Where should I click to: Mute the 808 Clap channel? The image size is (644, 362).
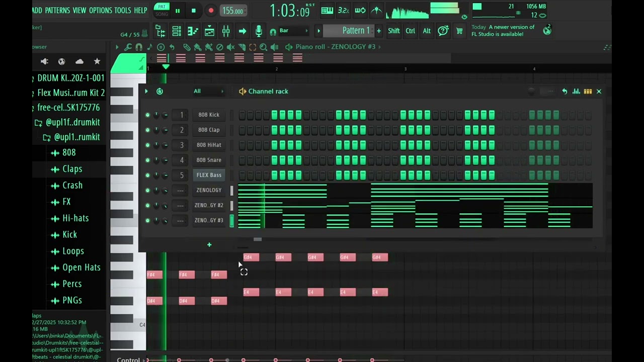(147, 130)
